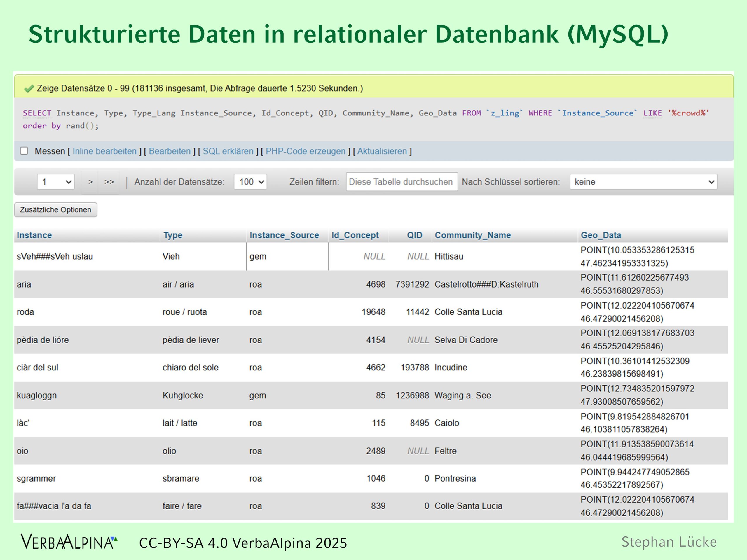Viewport: 747px width, 560px height.
Task: Click the VerbaAlpina logo
Action: pos(69,542)
